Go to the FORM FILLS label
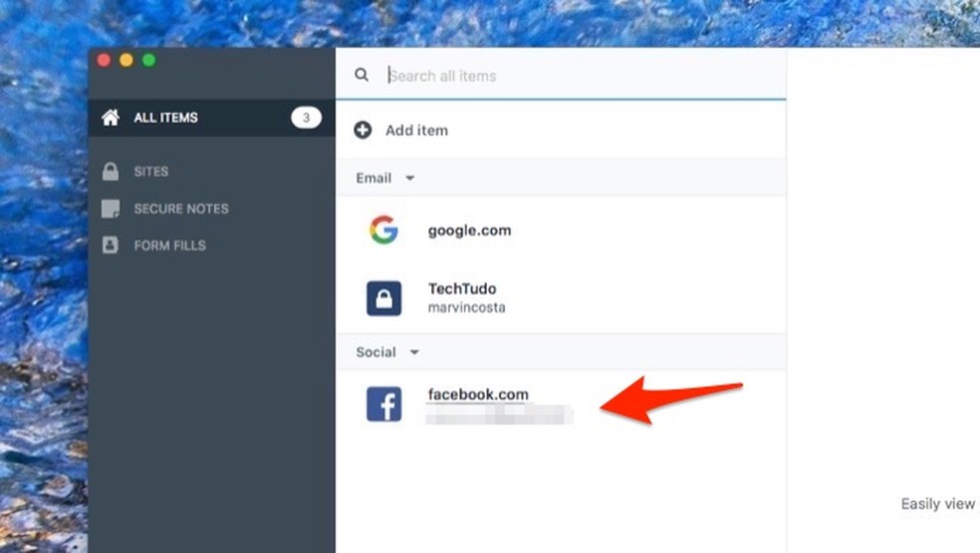Viewport: 980px width, 553px height. click(x=170, y=245)
